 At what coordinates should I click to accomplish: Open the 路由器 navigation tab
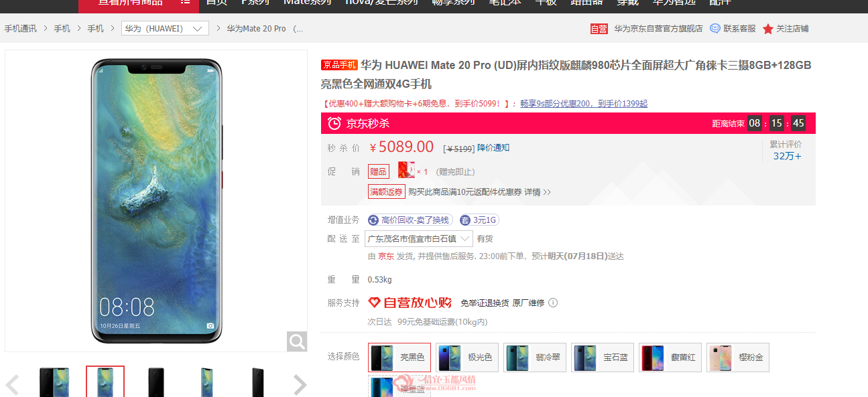(587, 2)
